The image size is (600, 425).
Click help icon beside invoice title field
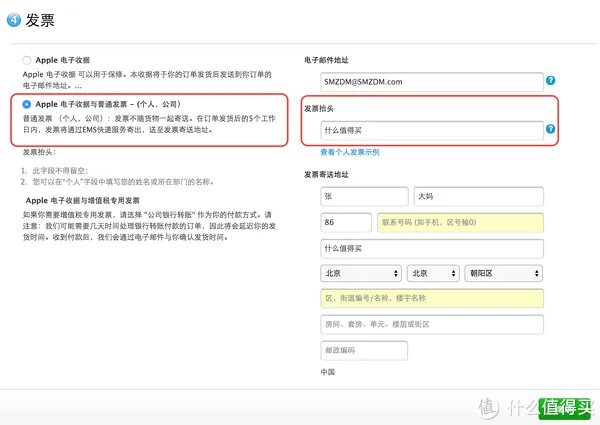(x=550, y=129)
